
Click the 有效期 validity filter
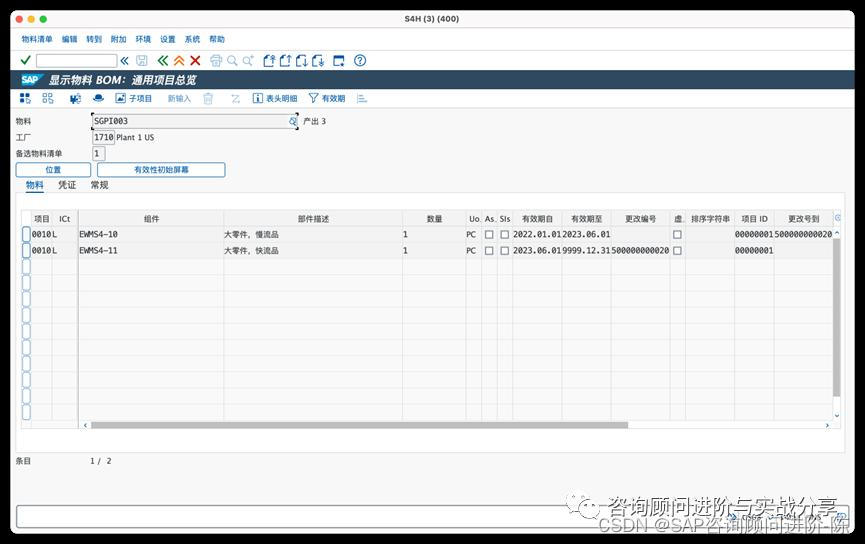coord(327,98)
